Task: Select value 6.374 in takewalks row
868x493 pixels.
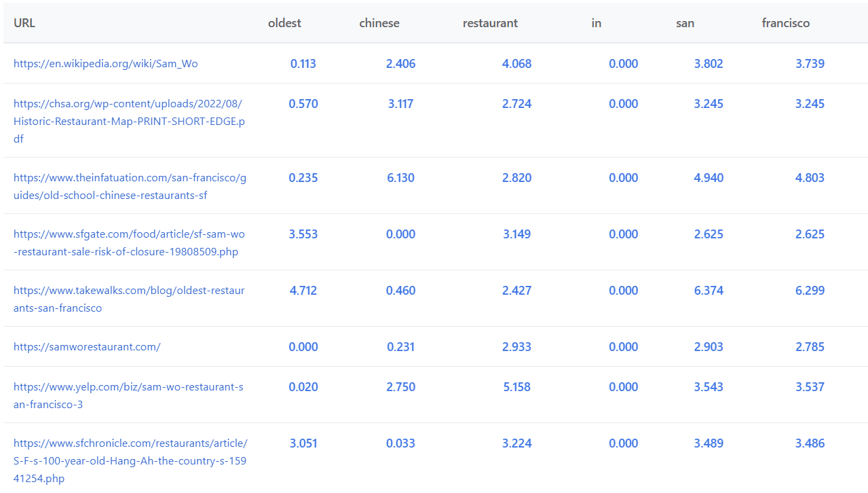Action: (709, 291)
